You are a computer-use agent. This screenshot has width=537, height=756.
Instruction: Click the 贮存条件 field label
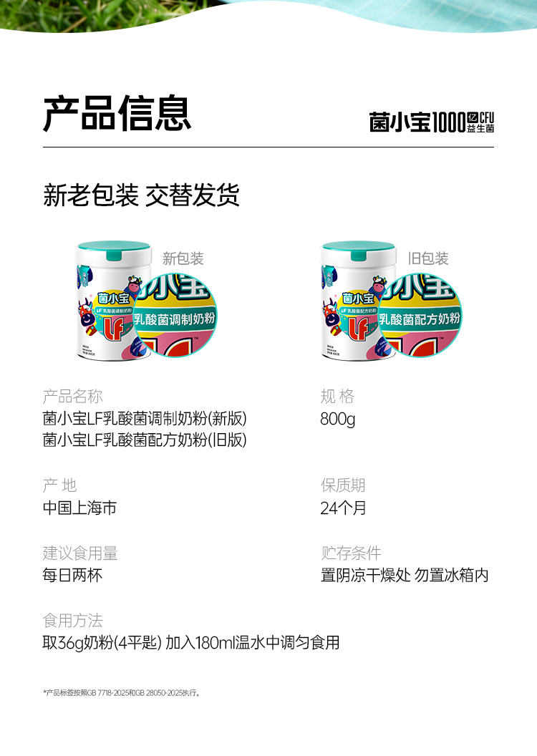point(351,553)
